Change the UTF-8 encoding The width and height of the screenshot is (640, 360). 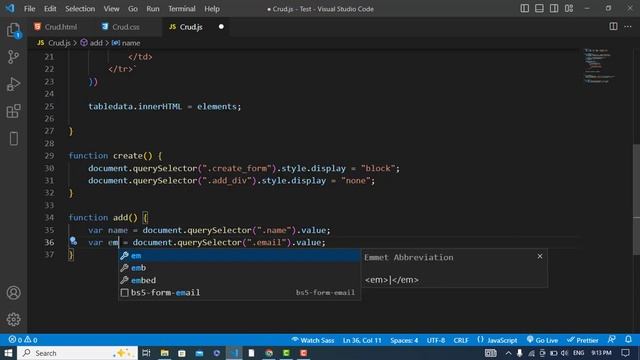coord(436,340)
